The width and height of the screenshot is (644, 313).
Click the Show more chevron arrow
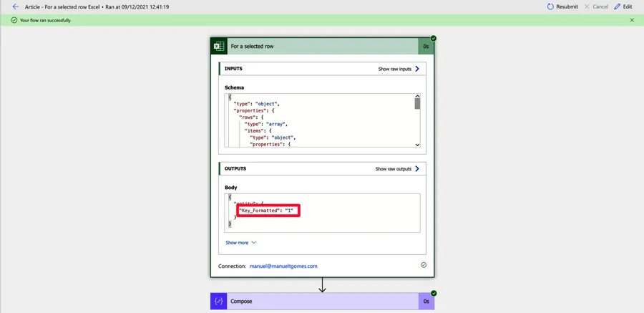254,243
